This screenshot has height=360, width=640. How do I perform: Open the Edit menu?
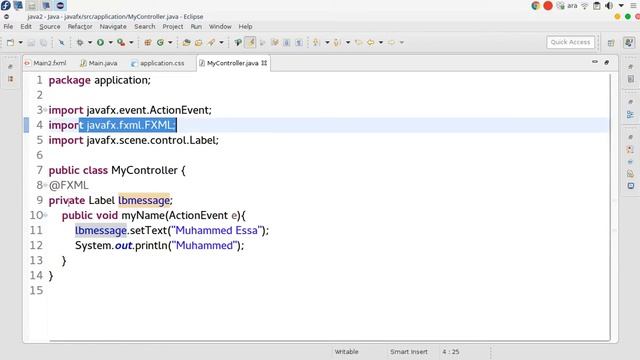click(26, 27)
